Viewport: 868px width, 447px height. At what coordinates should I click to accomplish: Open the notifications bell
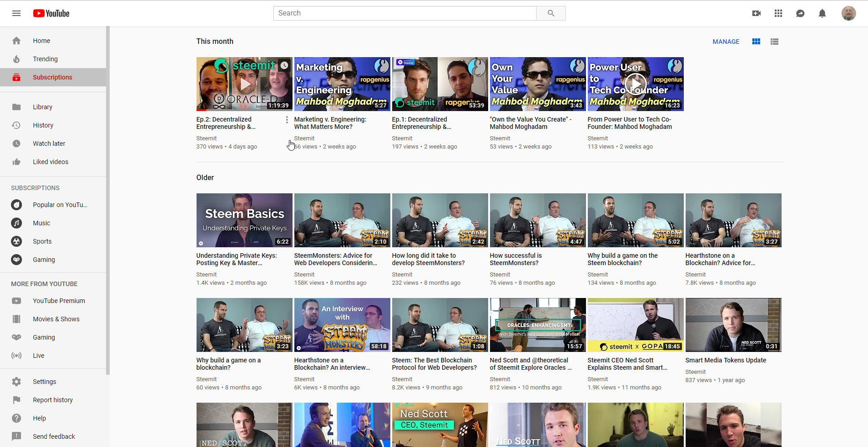coord(822,13)
